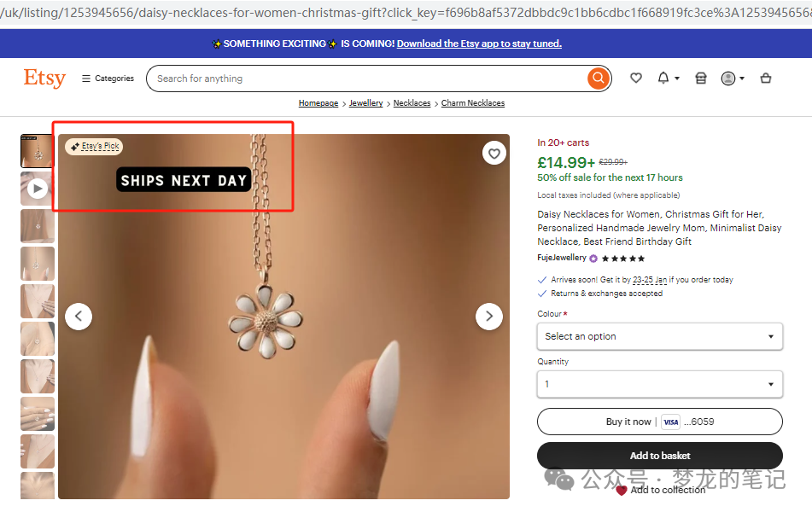Select the first necklace thumbnail

click(x=38, y=151)
